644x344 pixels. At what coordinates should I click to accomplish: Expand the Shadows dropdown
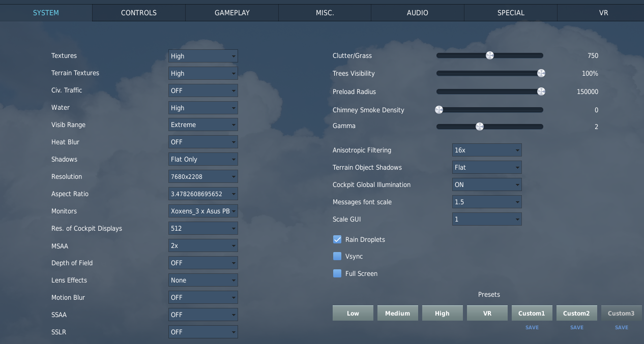tap(203, 160)
